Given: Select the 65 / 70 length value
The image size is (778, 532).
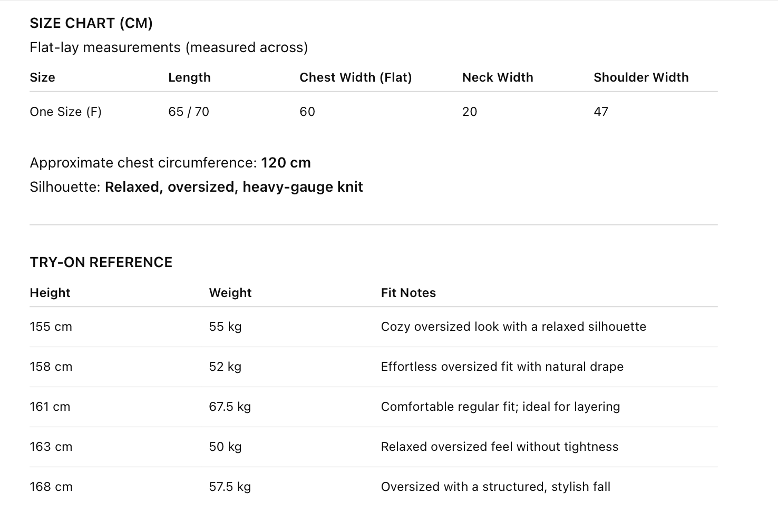Looking at the screenshot, I should [x=188, y=112].
